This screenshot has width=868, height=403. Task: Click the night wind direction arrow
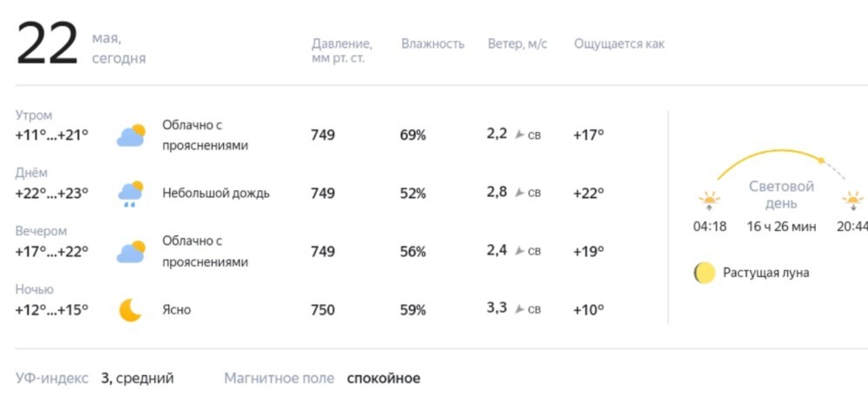pyautogui.click(x=519, y=309)
